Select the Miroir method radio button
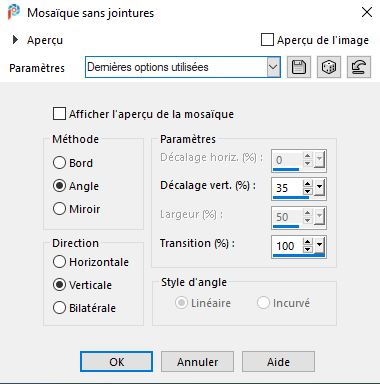380x384 pixels. [x=59, y=209]
